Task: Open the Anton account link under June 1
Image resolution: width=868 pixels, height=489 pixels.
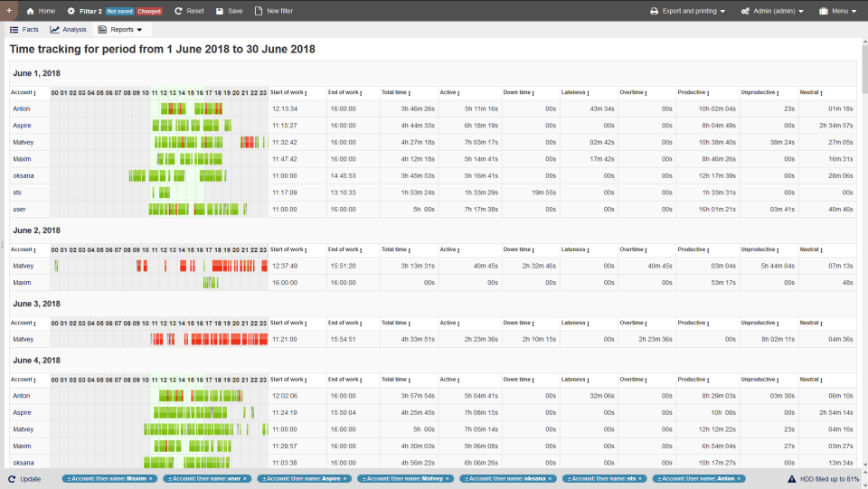Action: (22, 108)
